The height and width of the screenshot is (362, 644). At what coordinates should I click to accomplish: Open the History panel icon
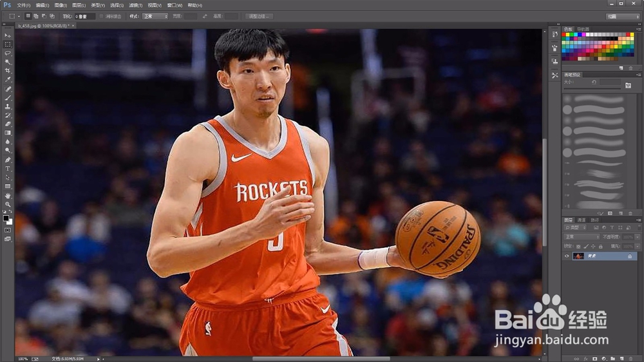tap(555, 35)
